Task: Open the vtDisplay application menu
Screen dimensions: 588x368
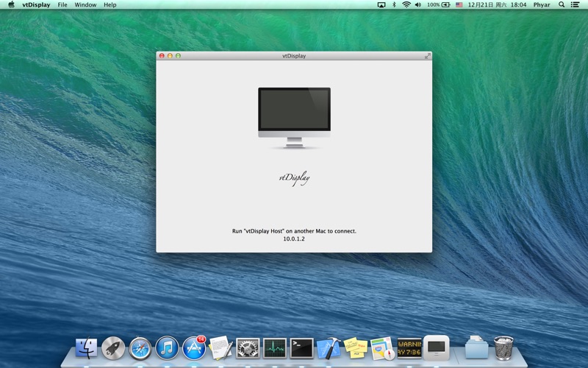Action: coord(36,5)
